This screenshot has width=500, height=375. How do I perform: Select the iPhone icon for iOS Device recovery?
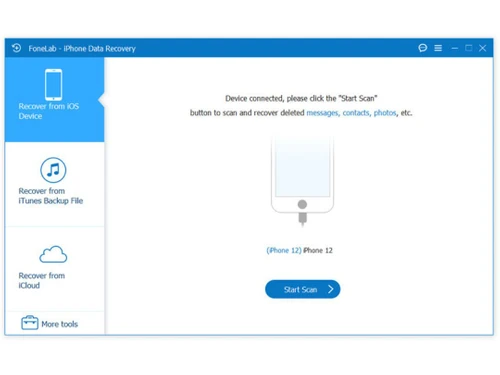[x=53, y=85]
